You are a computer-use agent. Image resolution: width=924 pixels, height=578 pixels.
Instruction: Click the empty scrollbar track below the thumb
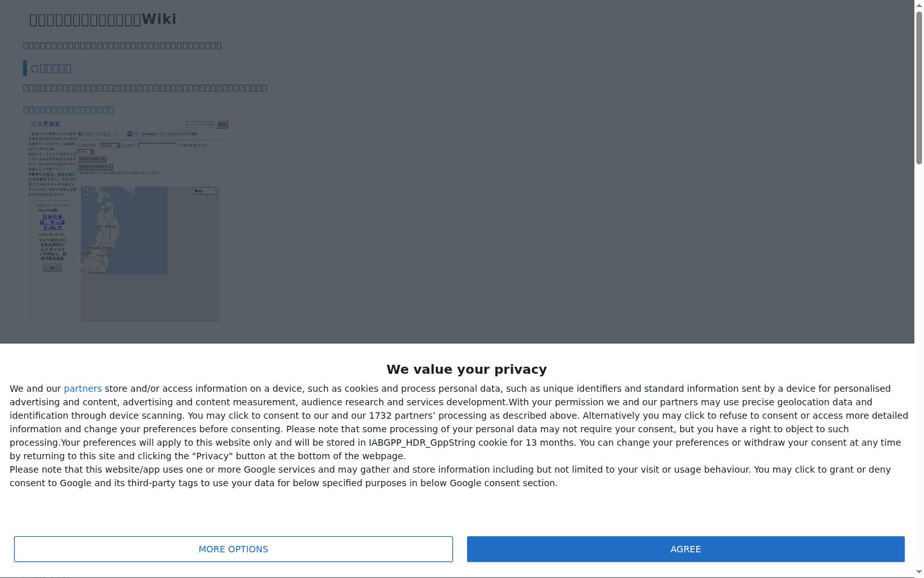(919, 365)
